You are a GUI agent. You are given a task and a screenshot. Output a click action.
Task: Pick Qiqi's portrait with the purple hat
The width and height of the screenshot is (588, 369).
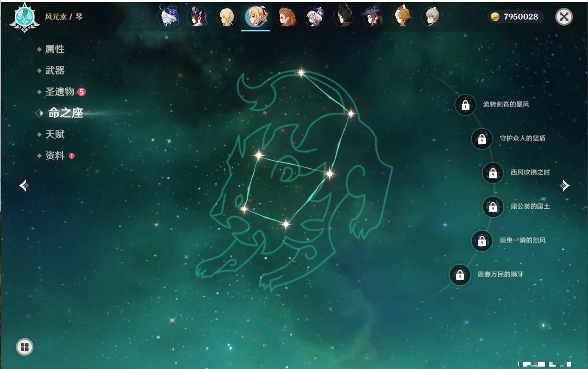(315, 16)
